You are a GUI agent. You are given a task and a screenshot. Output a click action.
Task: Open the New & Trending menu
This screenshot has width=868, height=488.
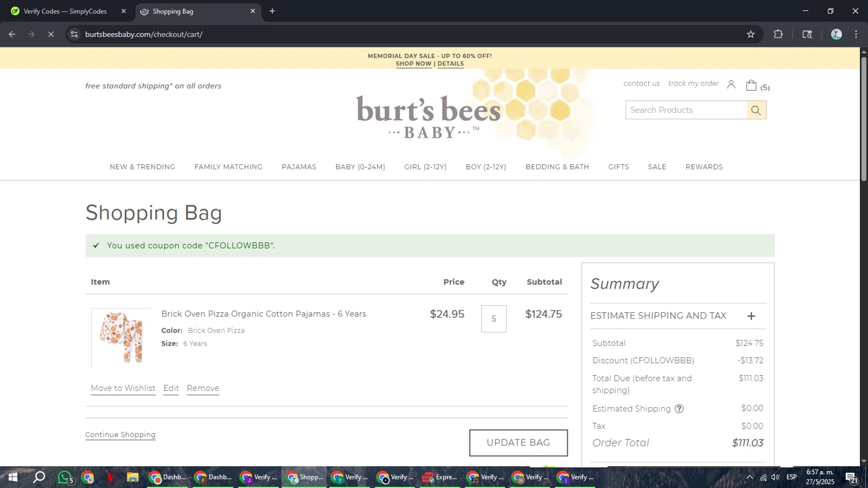point(142,167)
